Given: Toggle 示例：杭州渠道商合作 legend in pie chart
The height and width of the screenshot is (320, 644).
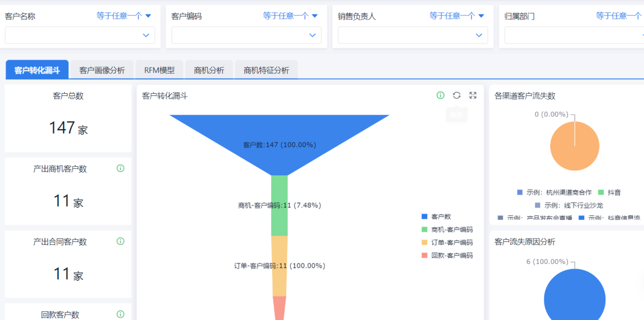Looking at the screenshot, I should coord(554,192).
